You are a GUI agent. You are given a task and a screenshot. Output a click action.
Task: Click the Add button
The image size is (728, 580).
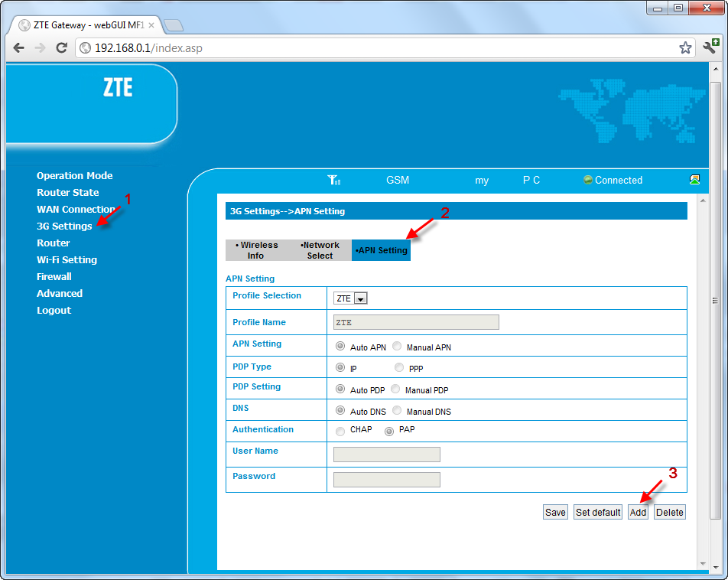638,512
